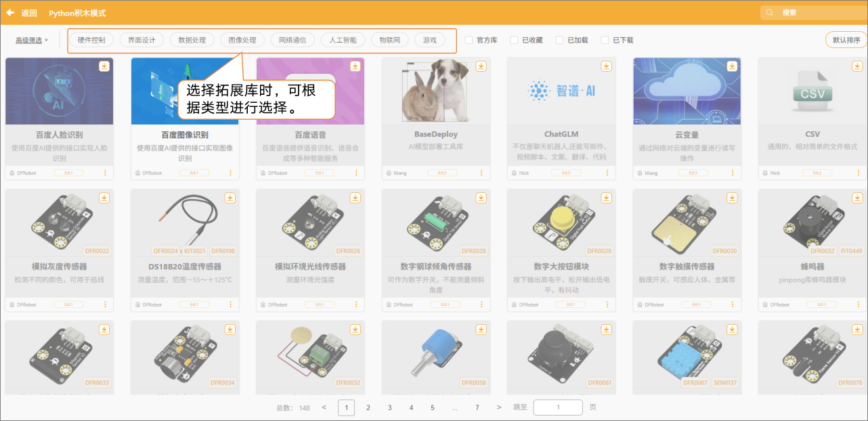
Task: Click download icon on CSV card
Action: pos(857,66)
